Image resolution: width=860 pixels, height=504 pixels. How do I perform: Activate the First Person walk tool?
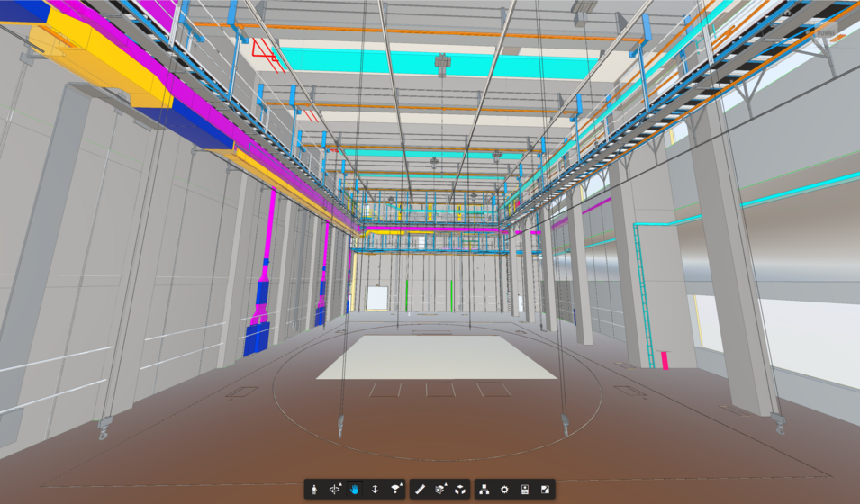coord(314,490)
